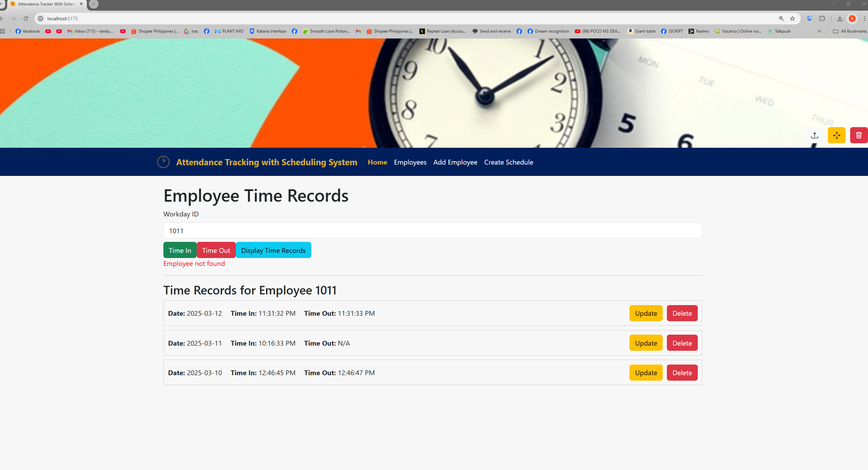868x470 pixels.
Task: Update the 2025-03-10 time record
Action: pyautogui.click(x=646, y=373)
